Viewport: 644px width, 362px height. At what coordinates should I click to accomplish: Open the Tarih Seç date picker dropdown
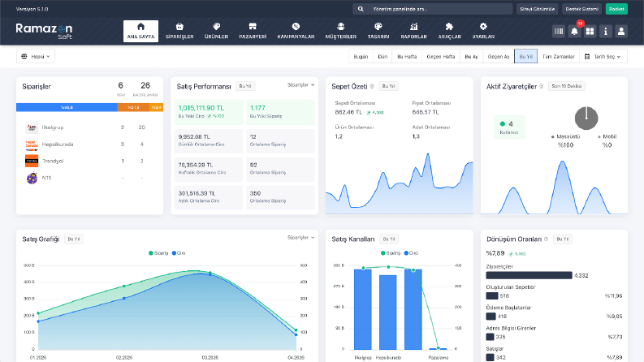[x=603, y=56]
